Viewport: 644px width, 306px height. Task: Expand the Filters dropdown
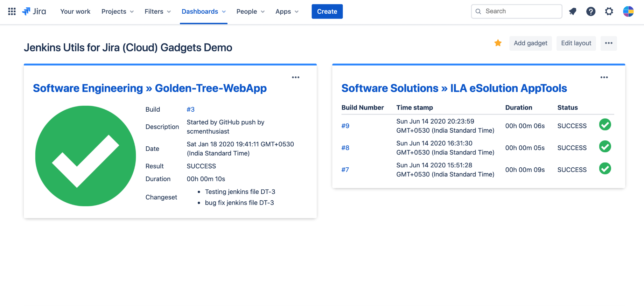coord(157,12)
